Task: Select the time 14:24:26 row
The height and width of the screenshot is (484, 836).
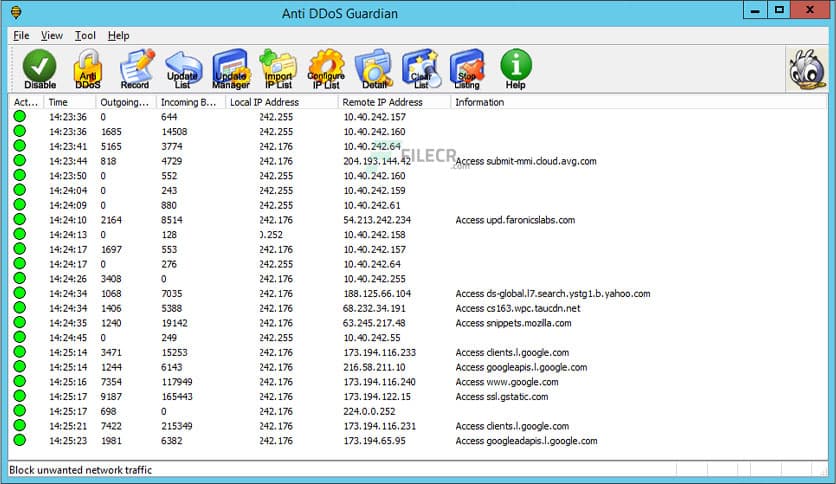Action: point(68,279)
